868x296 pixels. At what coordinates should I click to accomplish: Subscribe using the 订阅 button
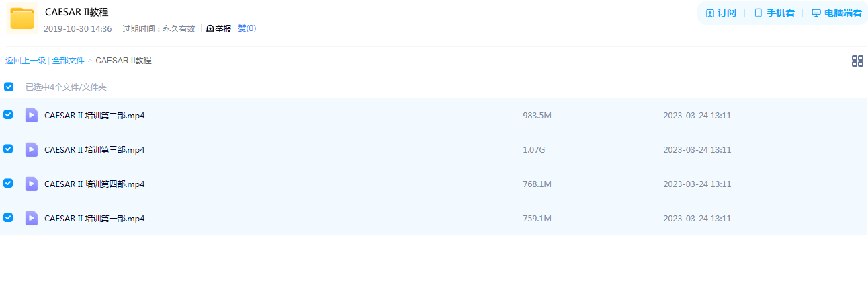click(x=721, y=13)
